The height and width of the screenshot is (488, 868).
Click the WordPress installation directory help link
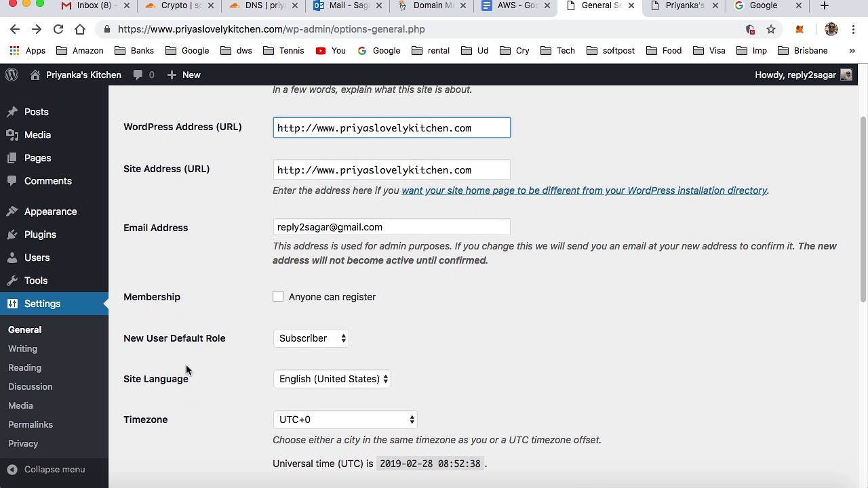point(584,190)
